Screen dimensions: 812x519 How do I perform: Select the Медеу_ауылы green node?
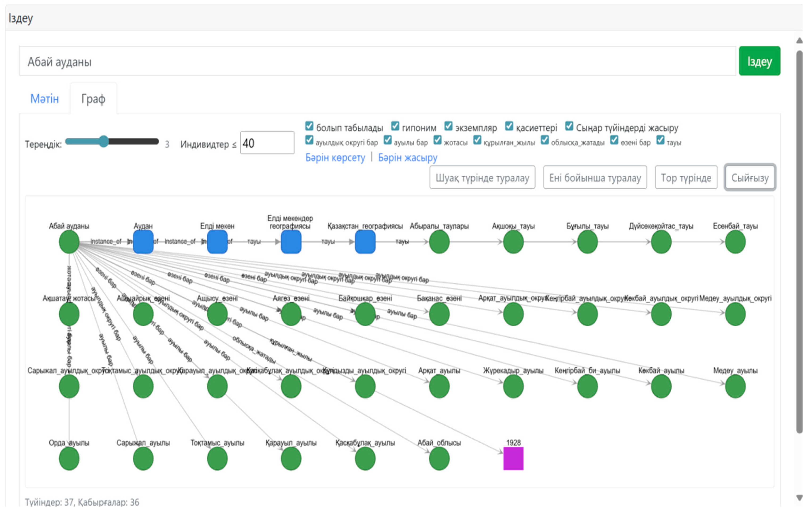point(735,386)
